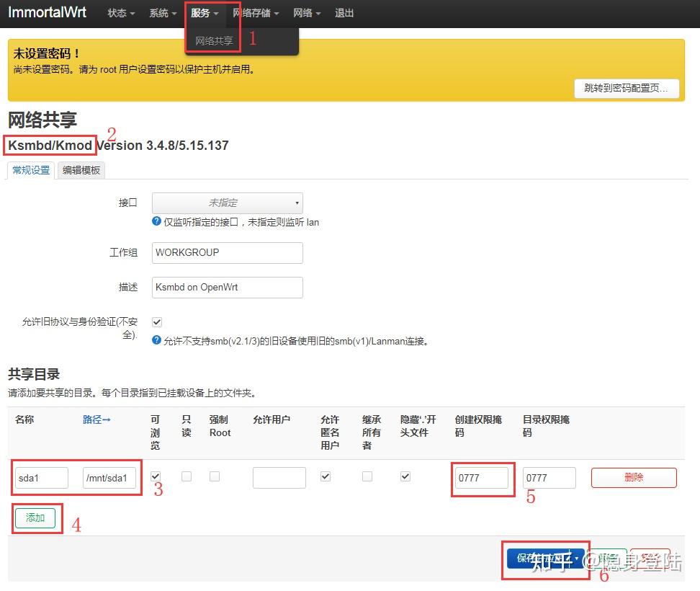Screen dimensions: 700x591
Task: Disable the 隐藏'.'开头文件 option
Action: (x=405, y=476)
